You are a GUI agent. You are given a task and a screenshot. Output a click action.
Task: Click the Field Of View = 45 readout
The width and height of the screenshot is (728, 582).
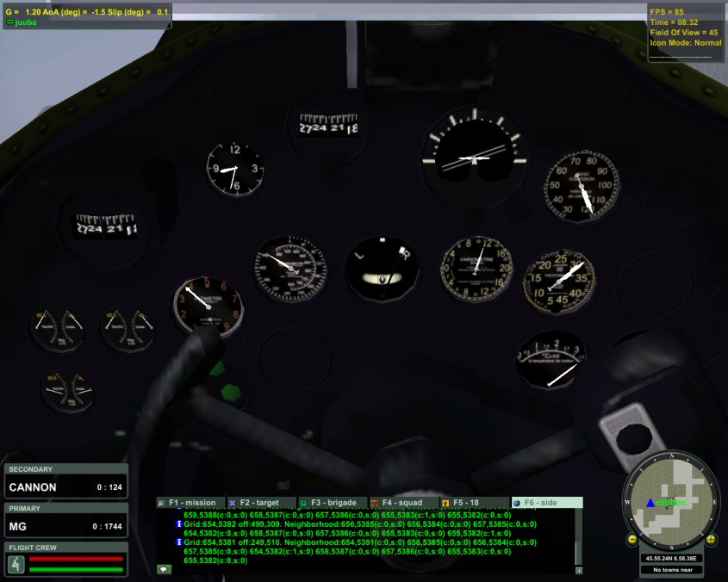pyautogui.click(x=684, y=32)
